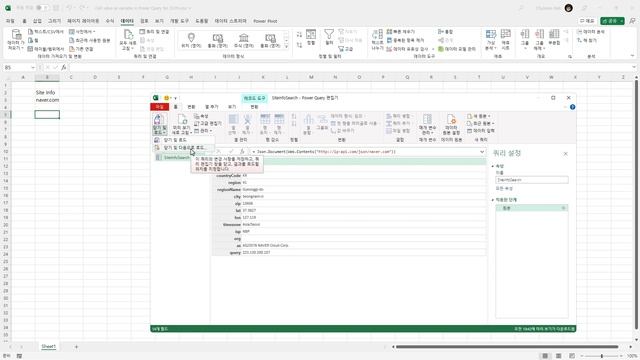The width and height of the screenshot is (640, 360).
Task: Open the Power Pivot ribbon tab
Action: point(265,21)
